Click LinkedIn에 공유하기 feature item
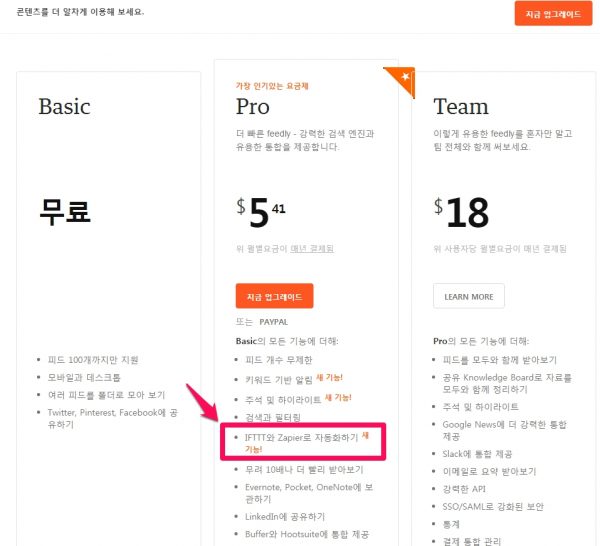Image resolution: width=600 pixels, height=546 pixels. pos(285,516)
